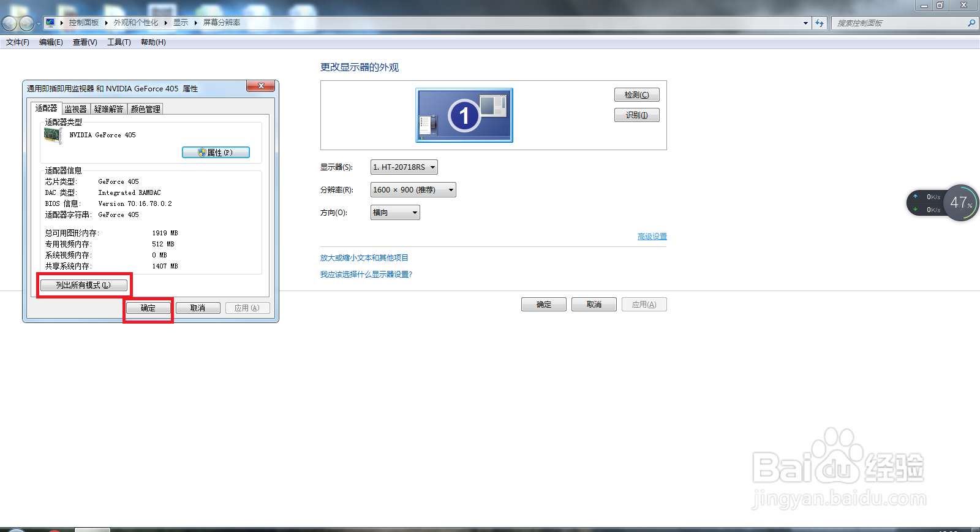Click 屏幕分辨率 in the address breadcrumb

tap(222, 23)
